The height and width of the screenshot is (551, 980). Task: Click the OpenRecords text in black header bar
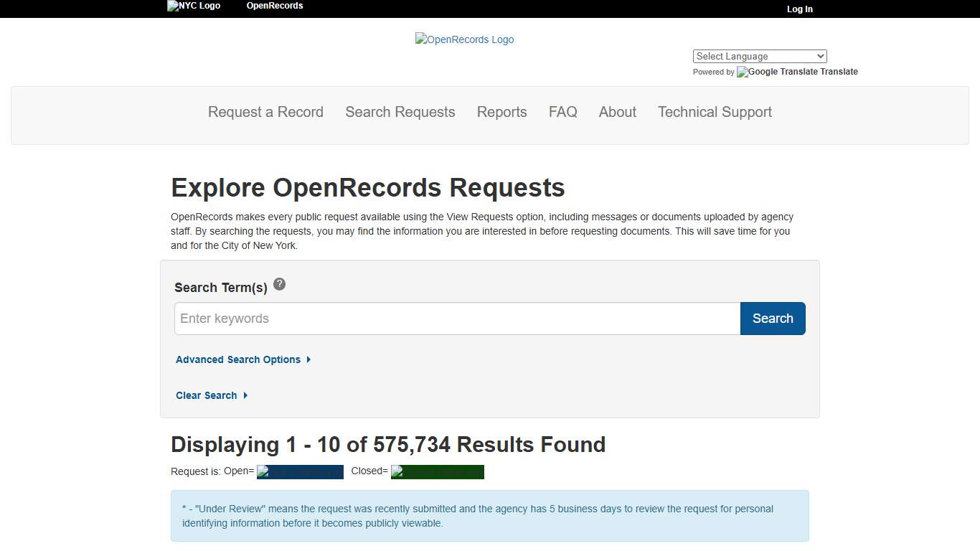pos(275,6)
